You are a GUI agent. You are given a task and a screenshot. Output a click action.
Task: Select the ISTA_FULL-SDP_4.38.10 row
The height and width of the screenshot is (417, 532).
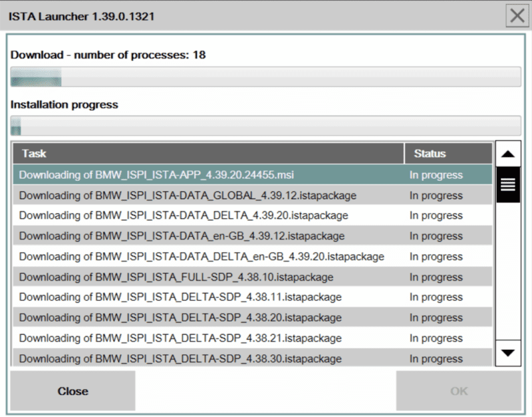coord(253,277)
